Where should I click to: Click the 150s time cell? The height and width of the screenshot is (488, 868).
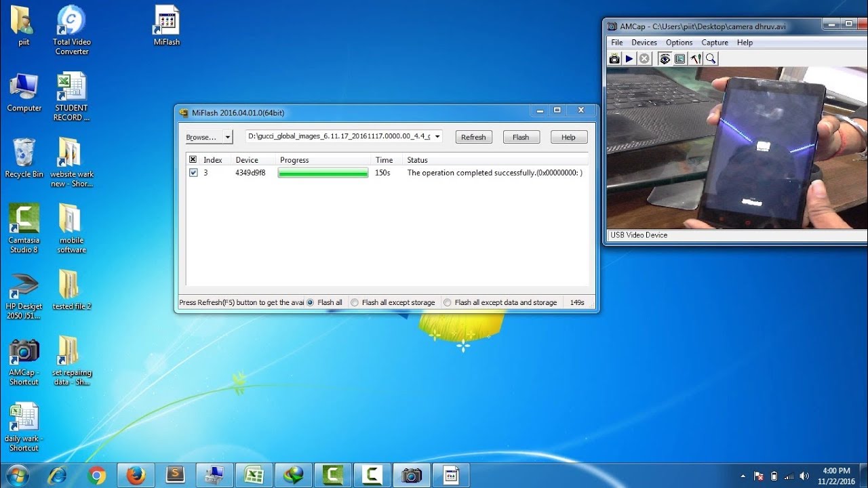[x=382, y=173]
